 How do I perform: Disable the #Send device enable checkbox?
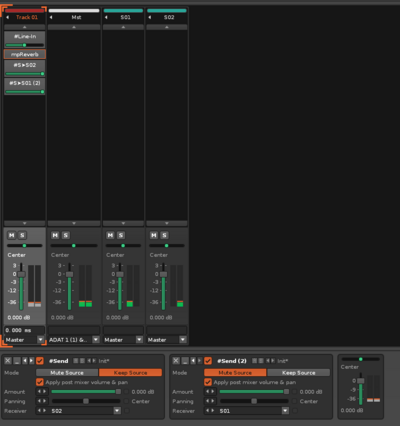coord(40,361)
